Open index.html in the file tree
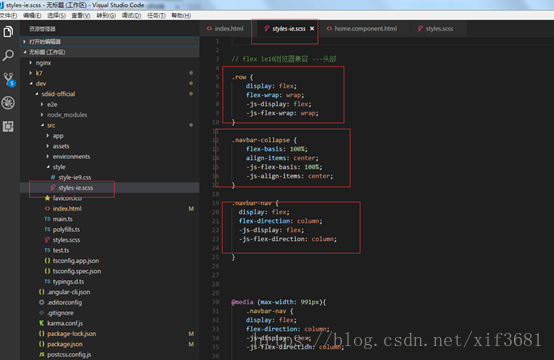The image size is (554, 360). [x=110, y=209]
